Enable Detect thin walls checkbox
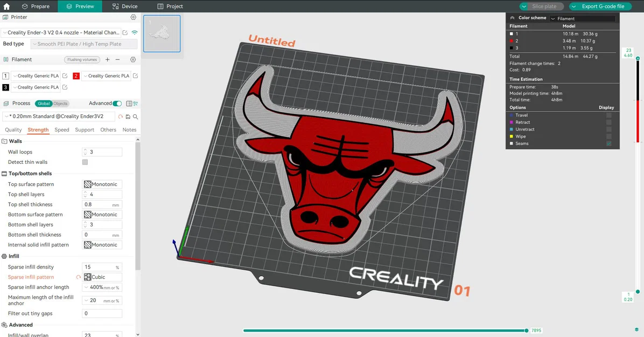Screen dimensions: 644x337 (x=85, y=162)
